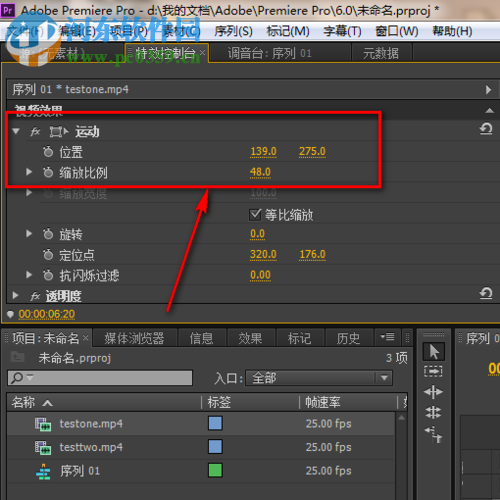Click the blue label swatch for testone.mp4
Image resolution: width=500 pixels, height=500 pixels.
pos(215,423)
